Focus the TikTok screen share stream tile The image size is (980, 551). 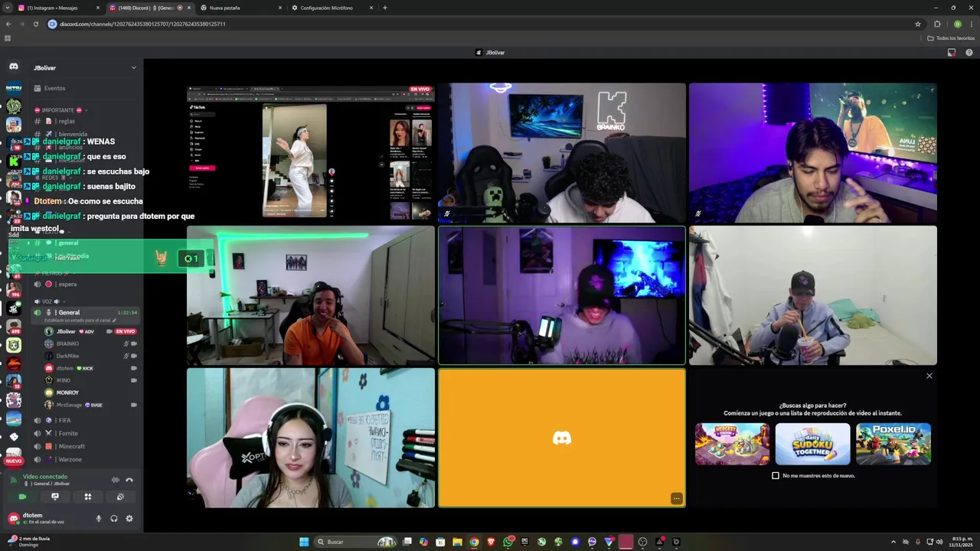(x=311, y=152)
